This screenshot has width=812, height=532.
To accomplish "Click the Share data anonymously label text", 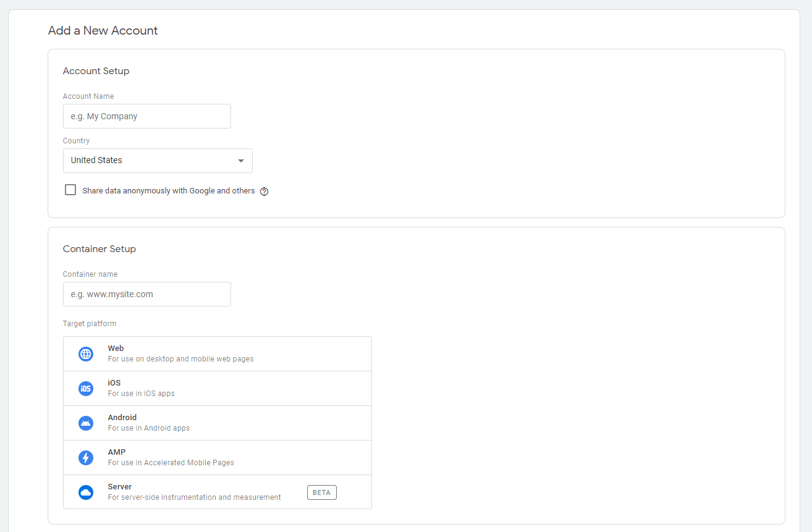I will pos(168,191).
